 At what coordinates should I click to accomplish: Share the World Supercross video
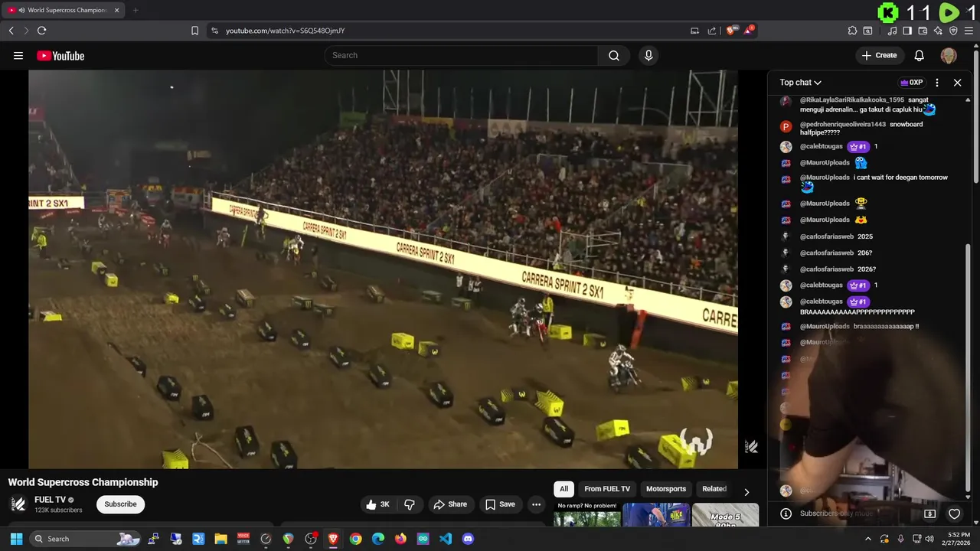coord(449,504)
